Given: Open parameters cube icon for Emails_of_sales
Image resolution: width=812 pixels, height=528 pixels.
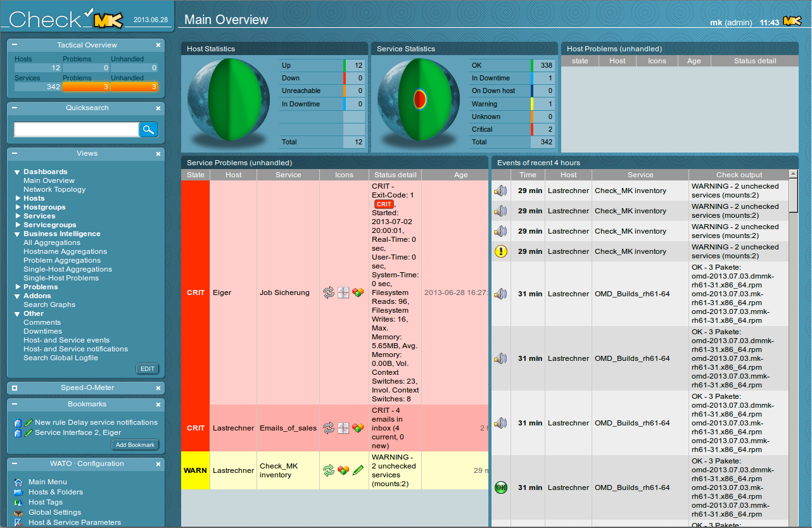Looking at the screenshot, I should (358, 428).
